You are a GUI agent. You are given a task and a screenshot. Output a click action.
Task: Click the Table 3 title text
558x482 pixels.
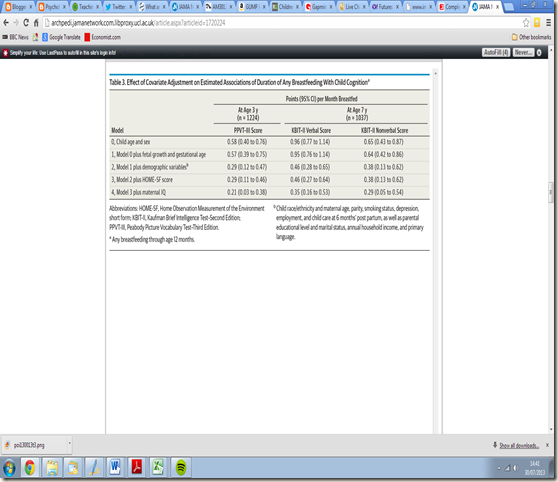[x=239, y=82]
